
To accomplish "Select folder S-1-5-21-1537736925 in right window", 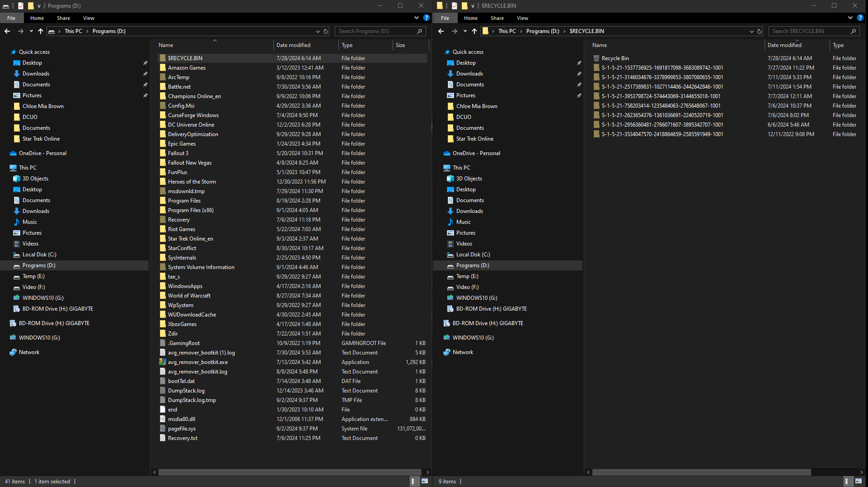I will [x=662, y=68].
